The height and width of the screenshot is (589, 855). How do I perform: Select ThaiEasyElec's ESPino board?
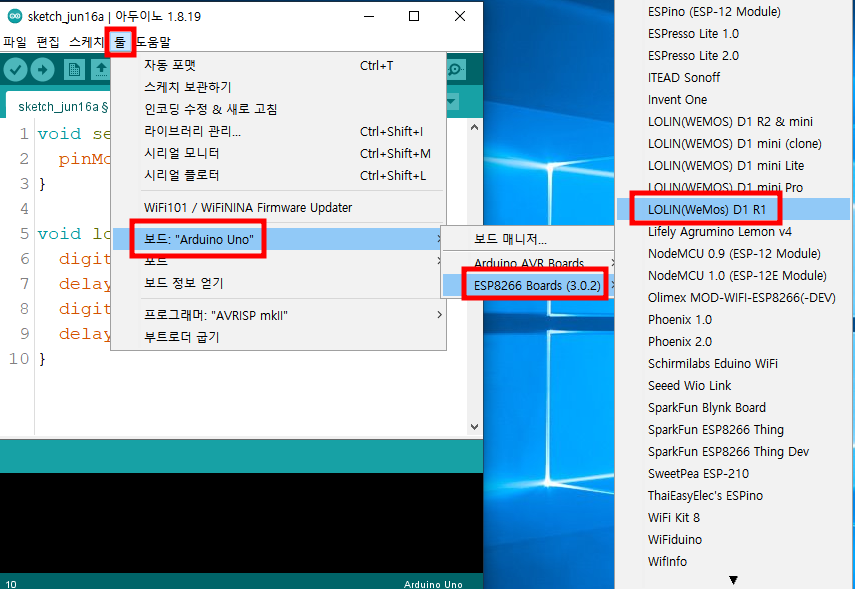tap(733, 496)
